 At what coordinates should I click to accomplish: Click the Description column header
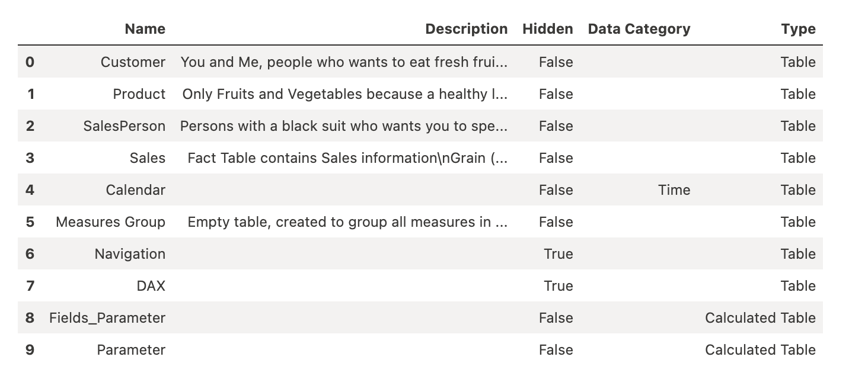(x=467, y=29)
